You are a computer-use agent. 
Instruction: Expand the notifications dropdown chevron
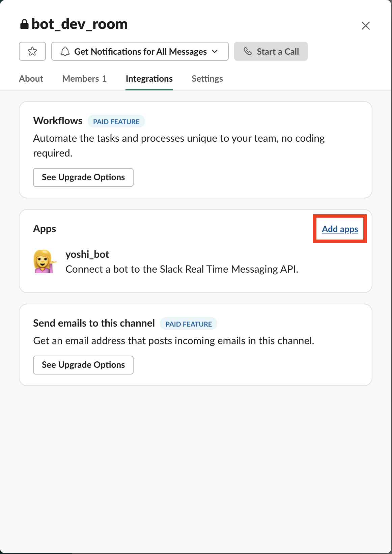(x=215, y=51)
